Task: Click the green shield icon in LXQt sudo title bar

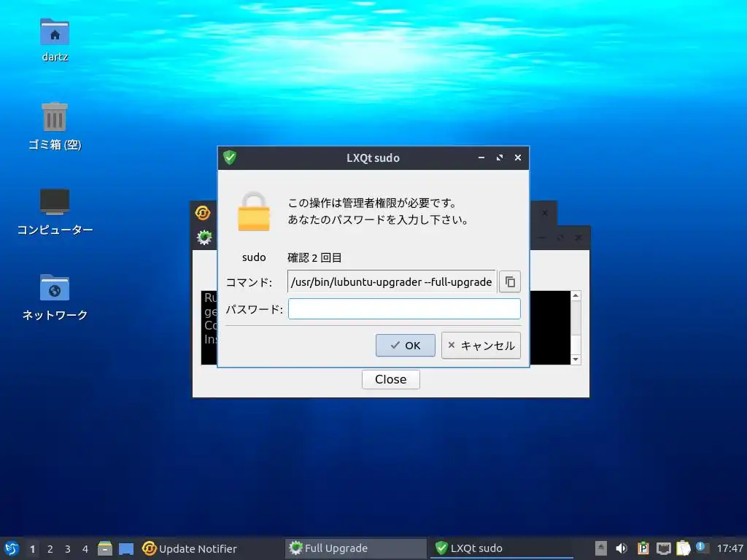Action: point(230,157)
